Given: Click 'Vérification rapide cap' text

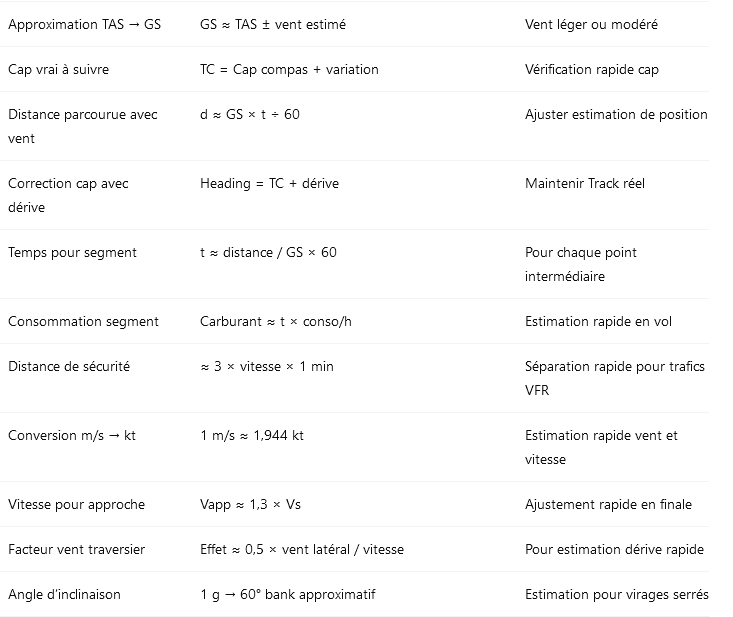Looking at the screenshot, I should coord(592,69).
